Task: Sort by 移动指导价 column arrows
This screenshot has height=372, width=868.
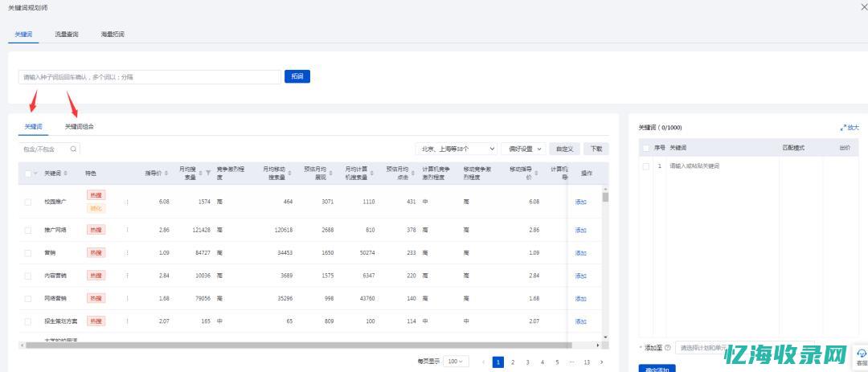Action: 536,174
